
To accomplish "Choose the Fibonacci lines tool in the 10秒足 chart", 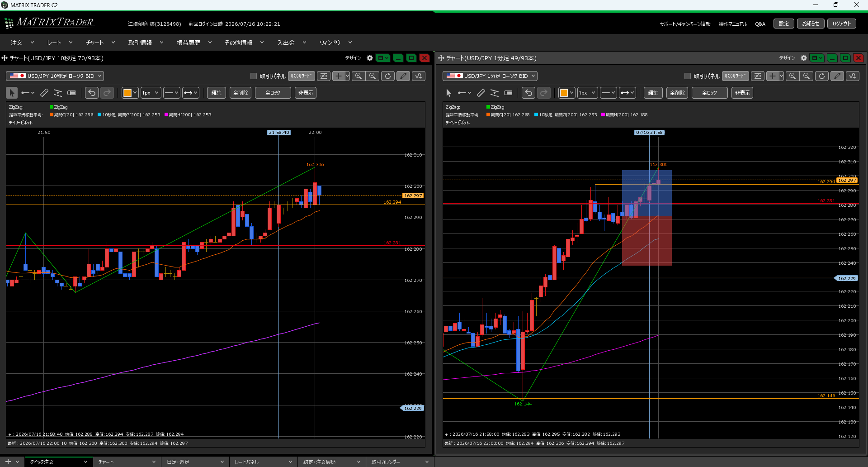I will [58, 93].
